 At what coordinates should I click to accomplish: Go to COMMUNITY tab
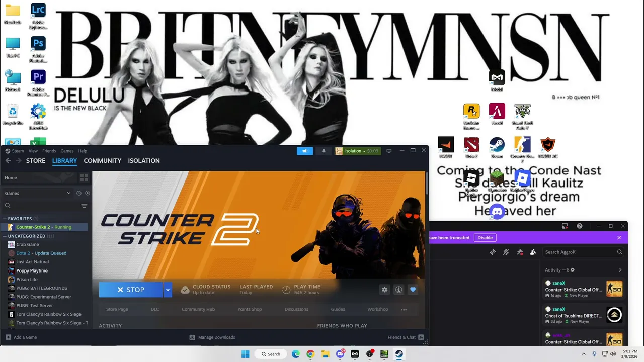[x=103, y=161]
